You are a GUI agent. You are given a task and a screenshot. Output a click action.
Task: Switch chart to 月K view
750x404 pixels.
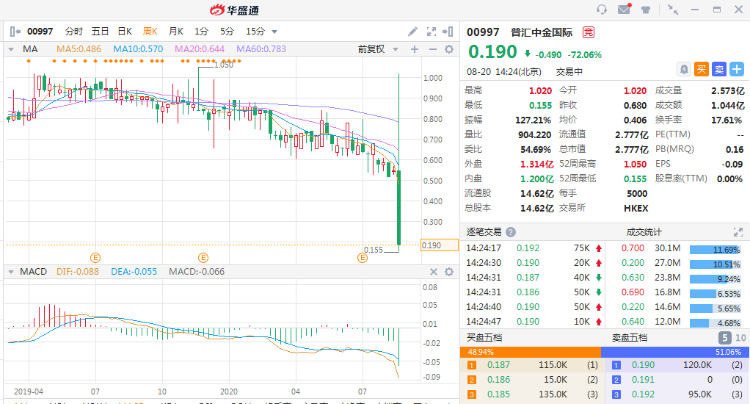point(176,32)
